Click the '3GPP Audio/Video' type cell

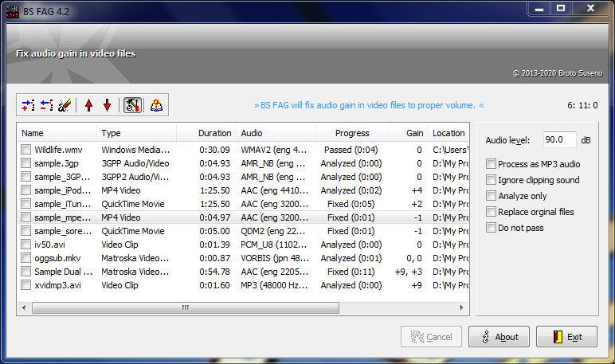point(135,163)
